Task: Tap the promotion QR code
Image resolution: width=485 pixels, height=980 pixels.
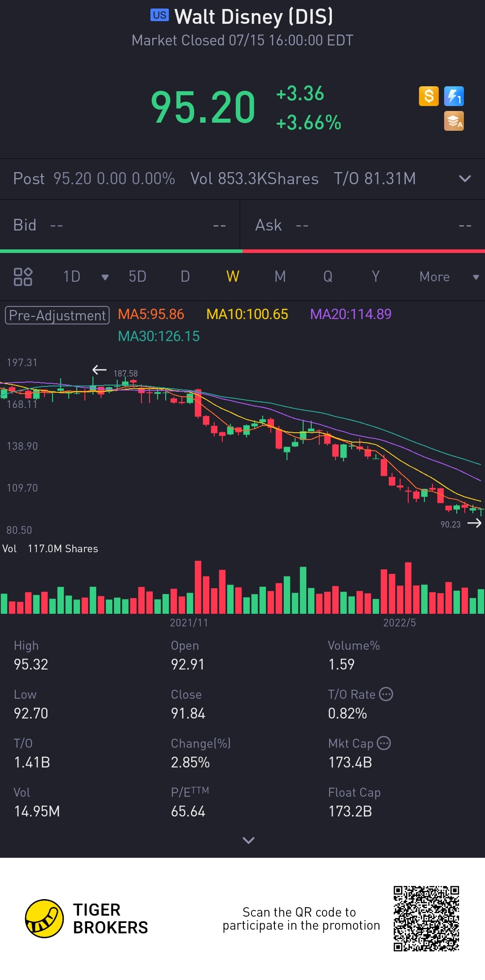Action: click(x=426, y=919)
